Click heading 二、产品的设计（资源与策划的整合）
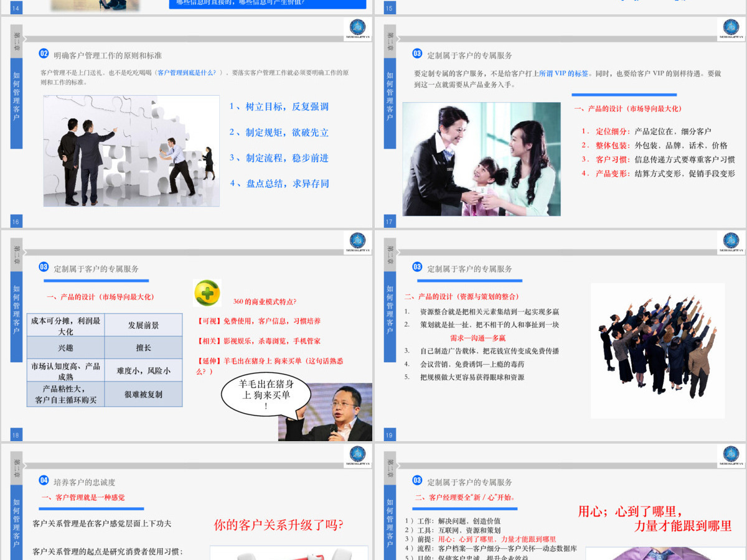This screenshot has height=560, width=747. [x=461, y=296]
